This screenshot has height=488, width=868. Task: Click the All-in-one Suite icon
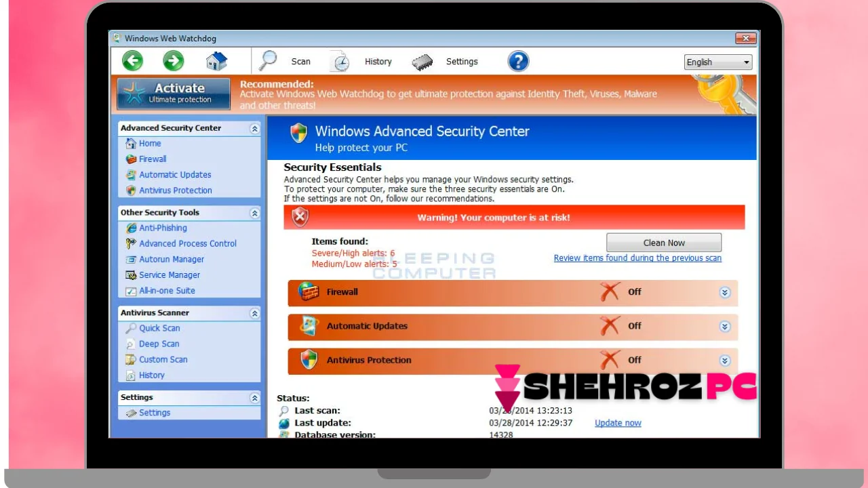click(x=131, y=291)
